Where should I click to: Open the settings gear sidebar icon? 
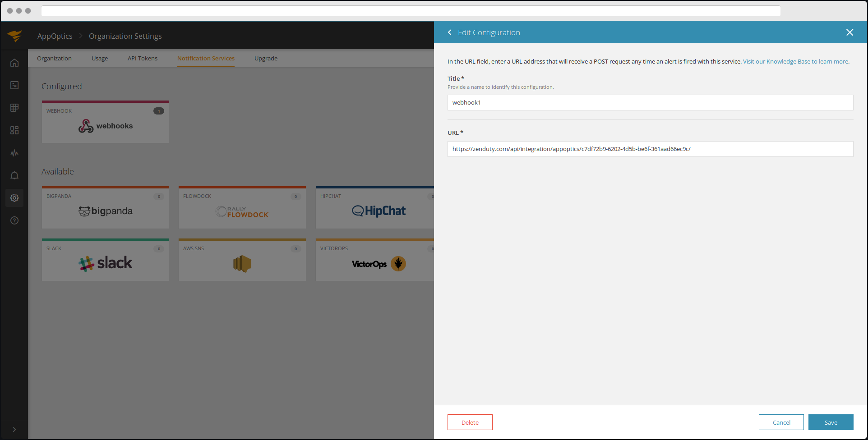[x=14, y=198]
